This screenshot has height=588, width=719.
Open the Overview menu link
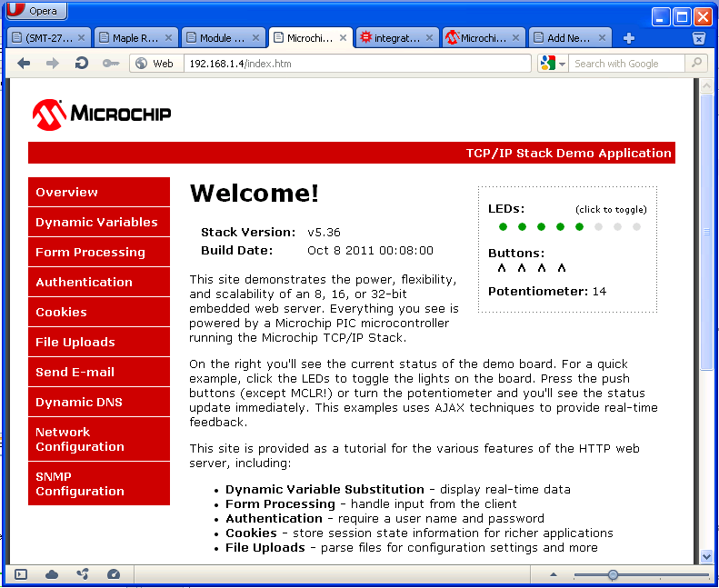pyautogui.click(x=99, y=192)
